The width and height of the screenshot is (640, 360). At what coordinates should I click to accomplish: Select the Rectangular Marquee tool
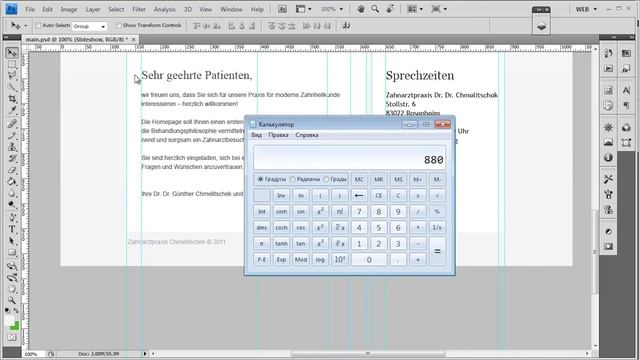click(12, 64)
